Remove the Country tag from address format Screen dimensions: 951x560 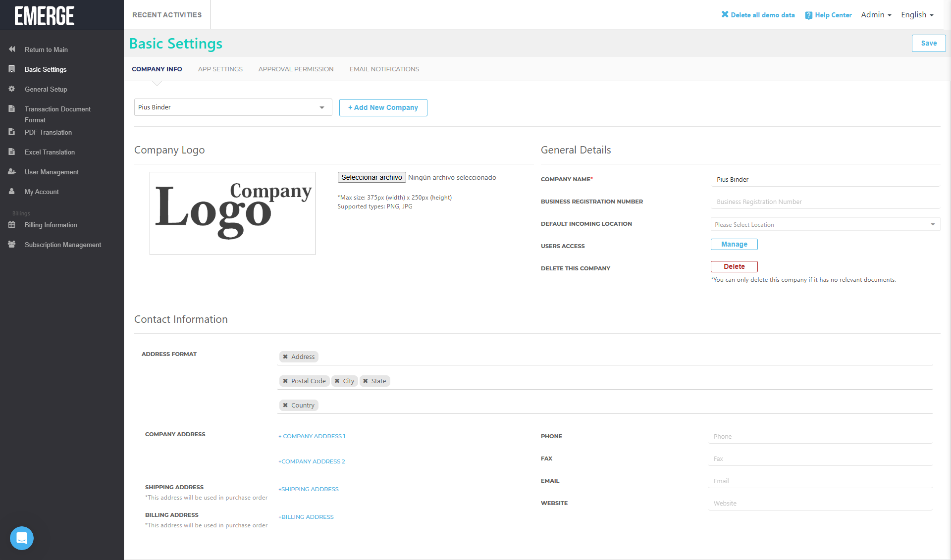coord(285,406)
